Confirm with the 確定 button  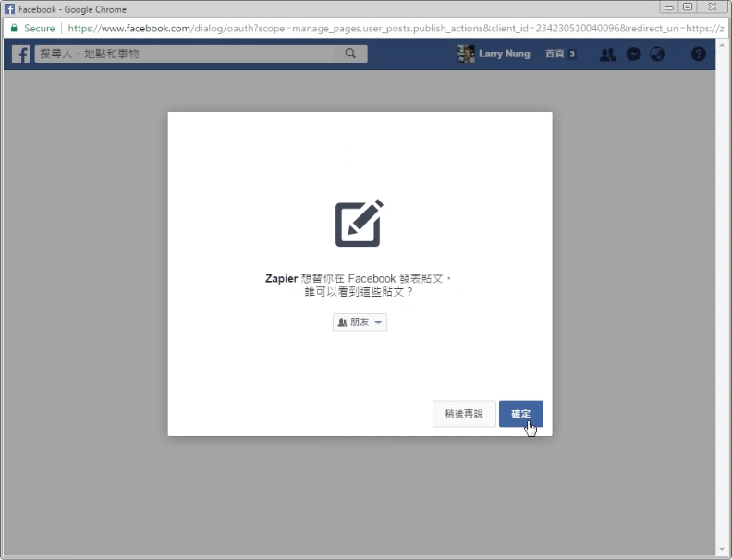pyautogui.click(x=521, y=413)
